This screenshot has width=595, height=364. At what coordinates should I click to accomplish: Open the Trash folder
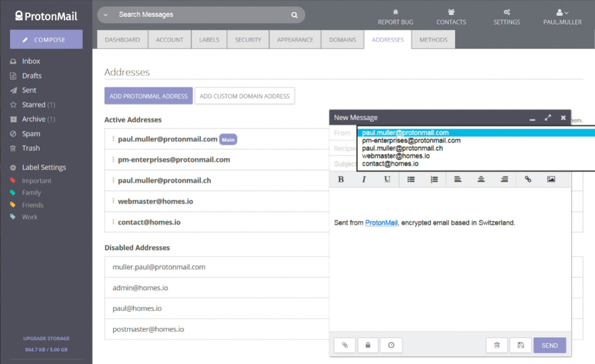click(31, 148)
